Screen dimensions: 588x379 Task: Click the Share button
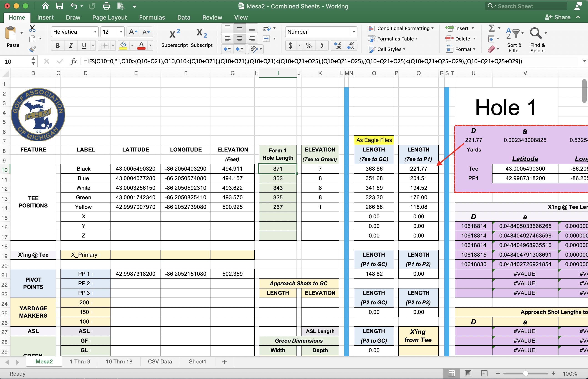point(558,17)
